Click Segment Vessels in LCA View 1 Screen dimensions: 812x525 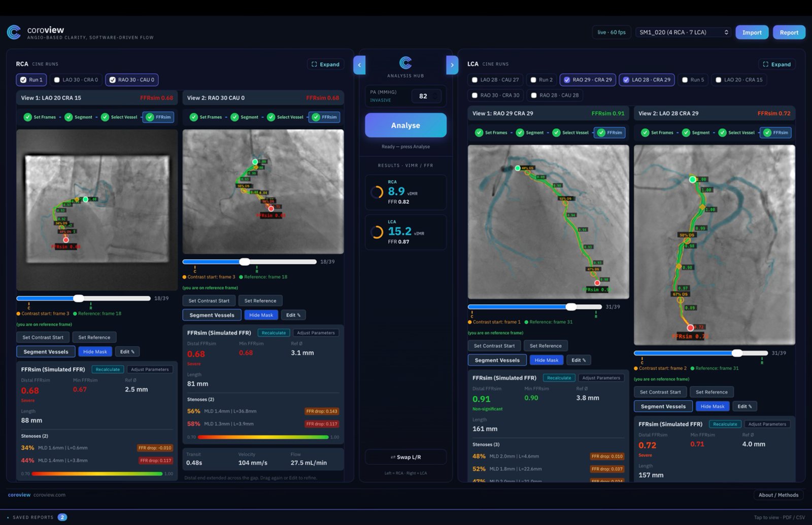point(497,360)
